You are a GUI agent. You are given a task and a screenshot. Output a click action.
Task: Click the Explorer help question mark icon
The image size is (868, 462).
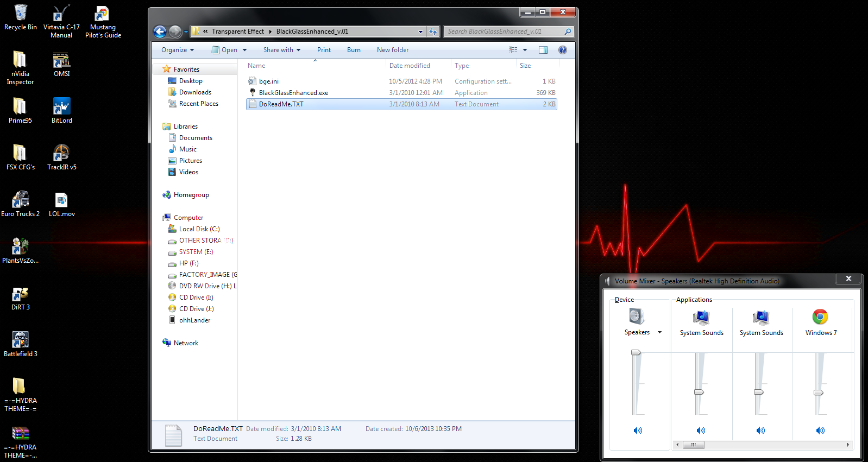(x=563, y=50)
